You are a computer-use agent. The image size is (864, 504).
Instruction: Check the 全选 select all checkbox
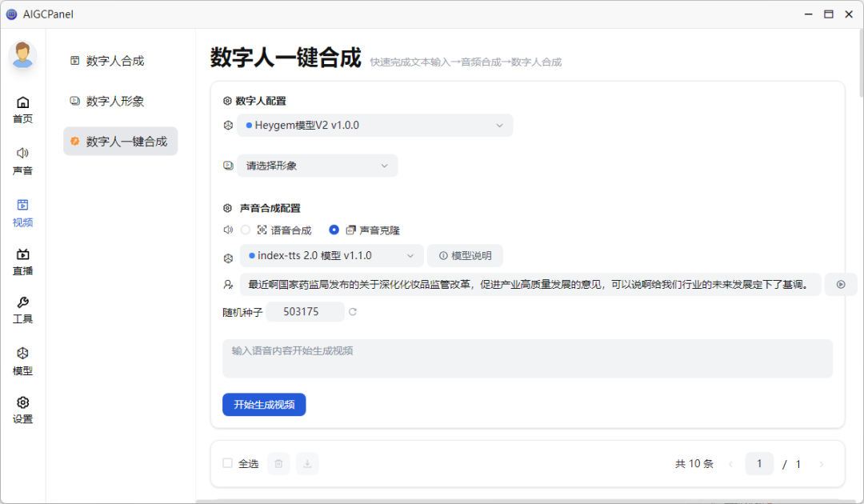(226, 463)
